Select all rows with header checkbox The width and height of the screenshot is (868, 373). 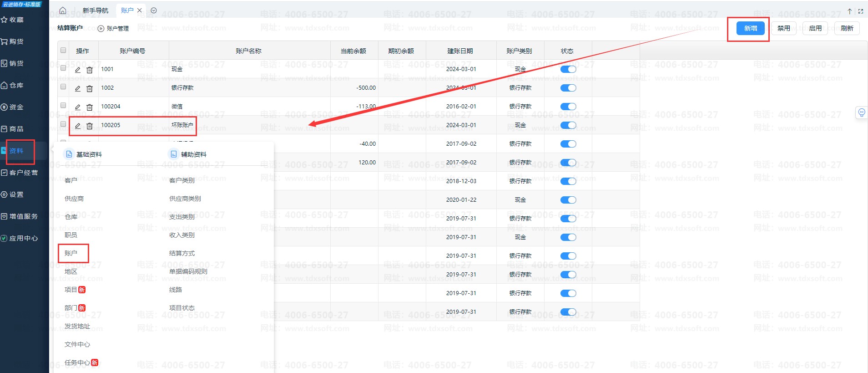[x=63, y=50]
